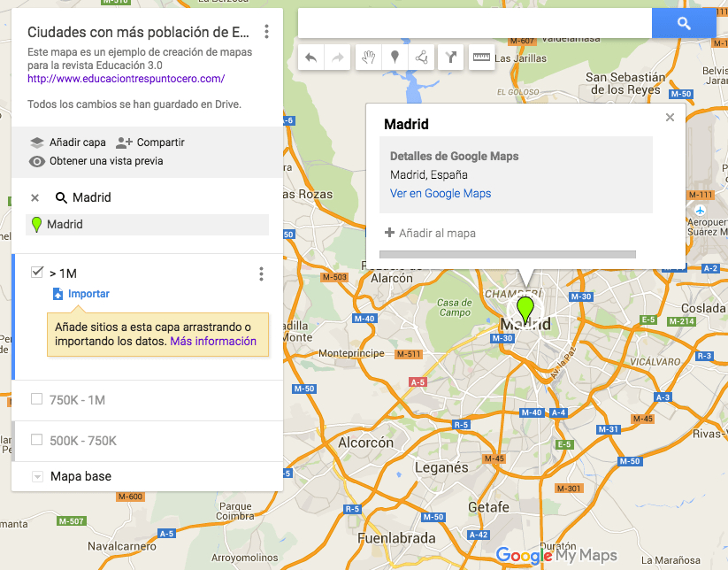The width and height of the screenshot is (728, 570).
Task: Click the Coslada label on map
Action: 703,309
